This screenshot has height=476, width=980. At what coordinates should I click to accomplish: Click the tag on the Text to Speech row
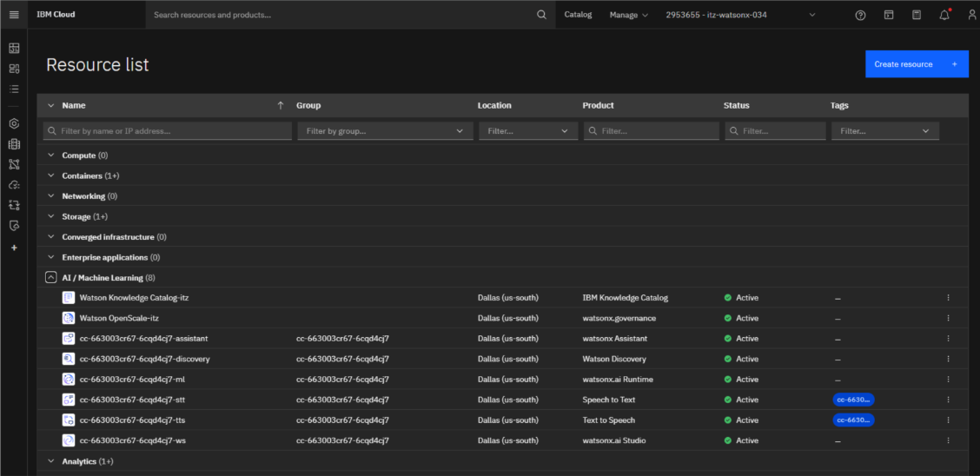coord(853,420)
